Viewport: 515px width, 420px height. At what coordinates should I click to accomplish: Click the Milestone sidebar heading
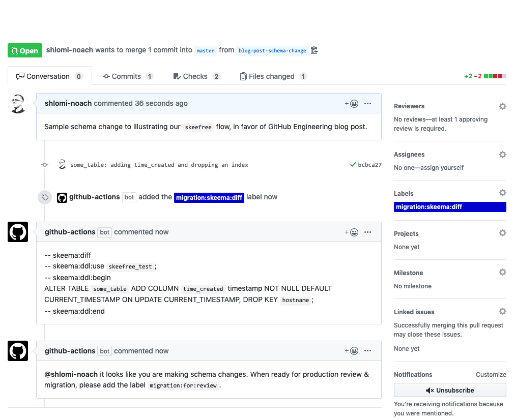tap(408, 273)
